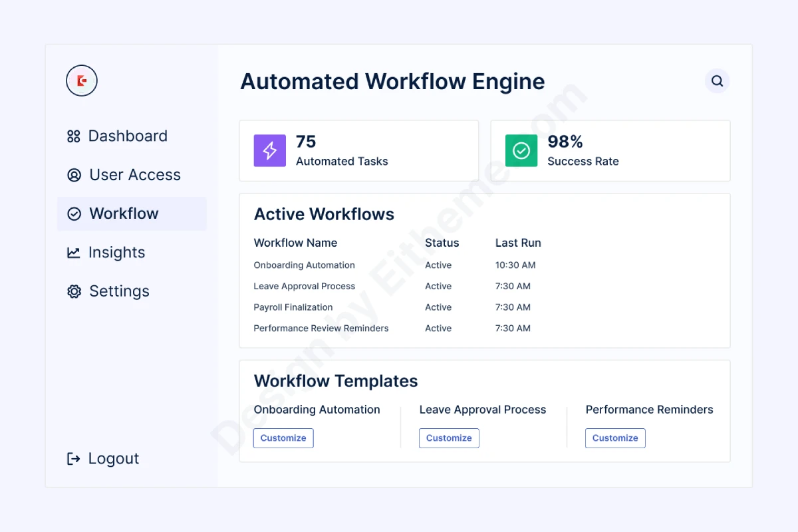Open the Leave Approval Process workflow row
Screen dimensions: 798x532
pyautogui.click(x=305, y=287)
